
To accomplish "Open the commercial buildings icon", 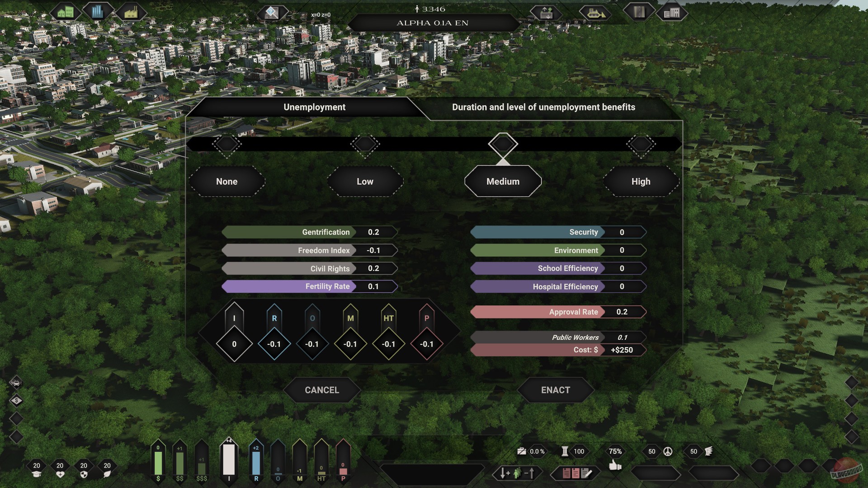I will [97, 12].
